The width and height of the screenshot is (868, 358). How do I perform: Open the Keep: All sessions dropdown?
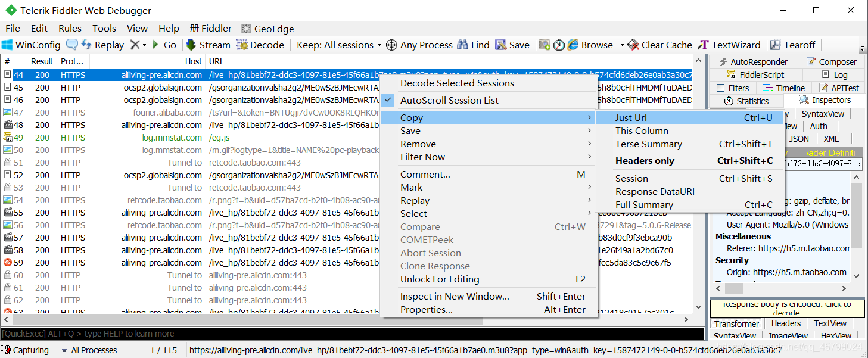click(x=339, y=45)
